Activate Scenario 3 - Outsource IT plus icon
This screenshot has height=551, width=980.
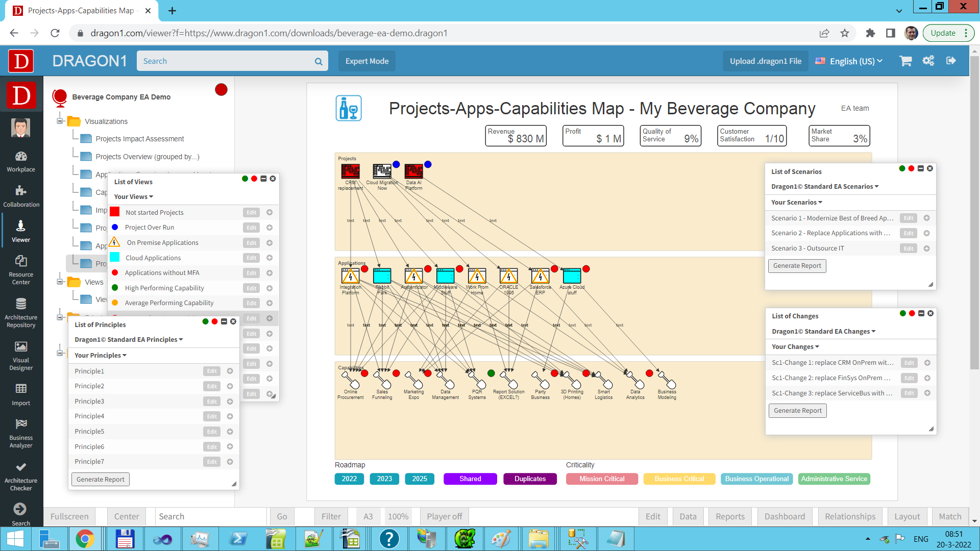(x=926, y=248)
